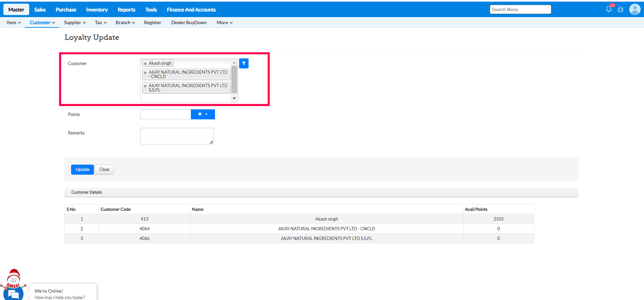
Task: Click the Points plus dropdown button
Action: click(203, 114)
